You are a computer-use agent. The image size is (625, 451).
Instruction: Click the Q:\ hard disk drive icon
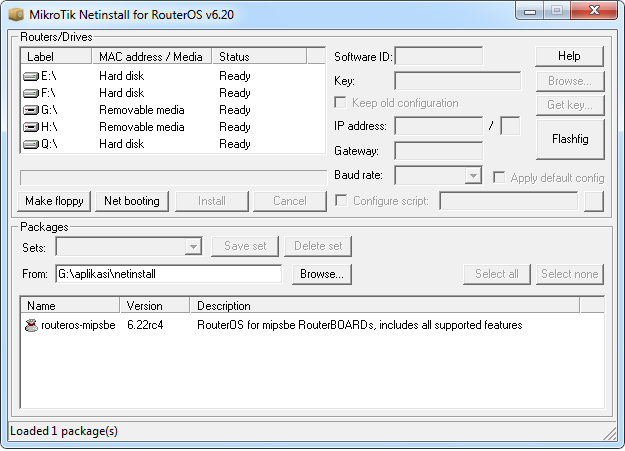[x=31, y=144]
